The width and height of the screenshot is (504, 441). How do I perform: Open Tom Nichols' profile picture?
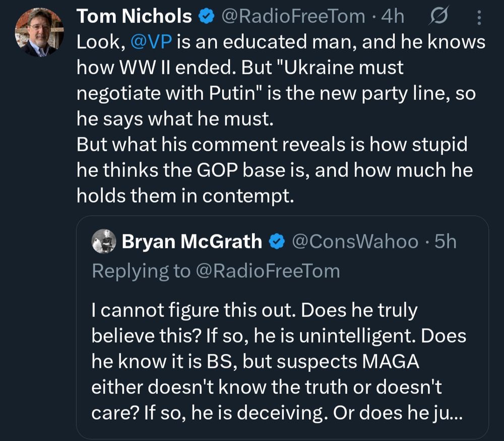pos(39,32)
